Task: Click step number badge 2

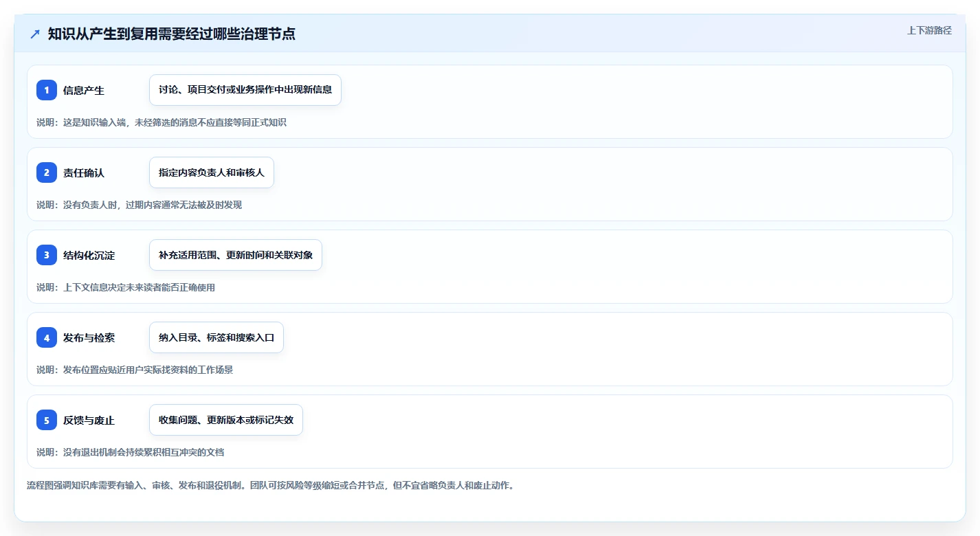Action: pos(47,172)
